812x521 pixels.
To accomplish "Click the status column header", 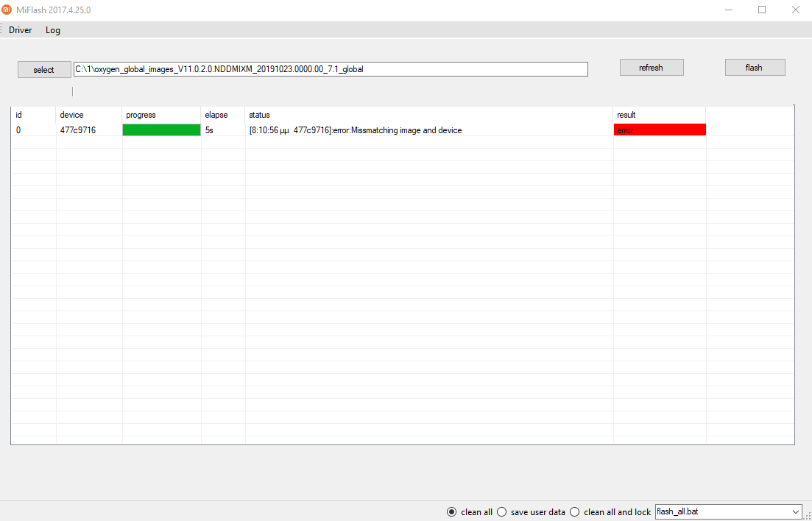I will [x=429, y=115].
